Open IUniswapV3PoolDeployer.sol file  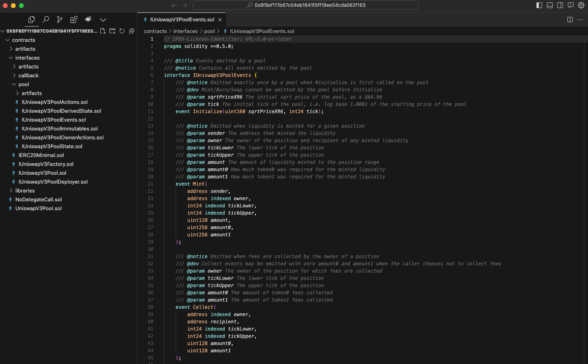tap(53, 182)
